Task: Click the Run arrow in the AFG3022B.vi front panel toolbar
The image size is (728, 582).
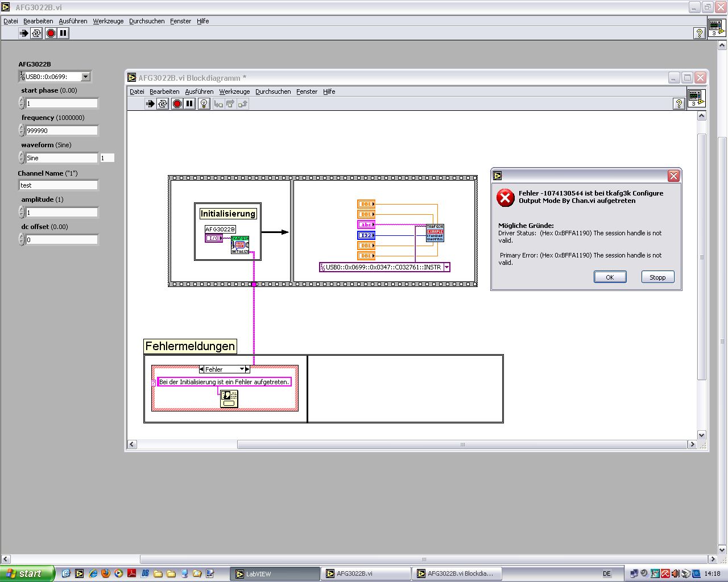Action: pyautogui.click(x=23, y=33)
